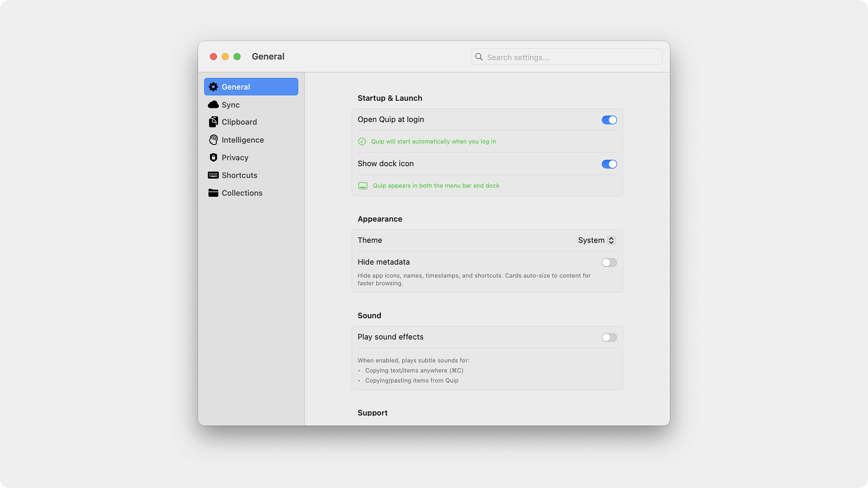Click the green checkmark status icon
This screenshot has height=488, width=868.
tap(362, 142)
